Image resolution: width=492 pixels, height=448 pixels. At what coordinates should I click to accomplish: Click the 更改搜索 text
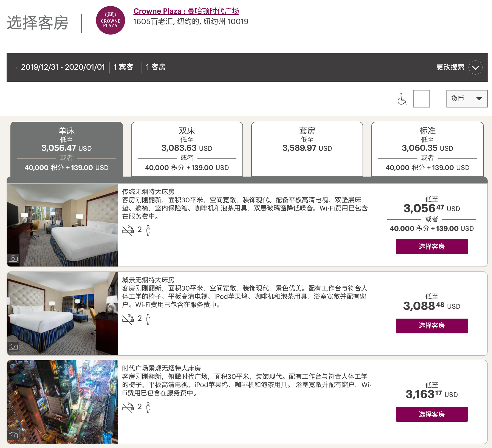(450, 67)
